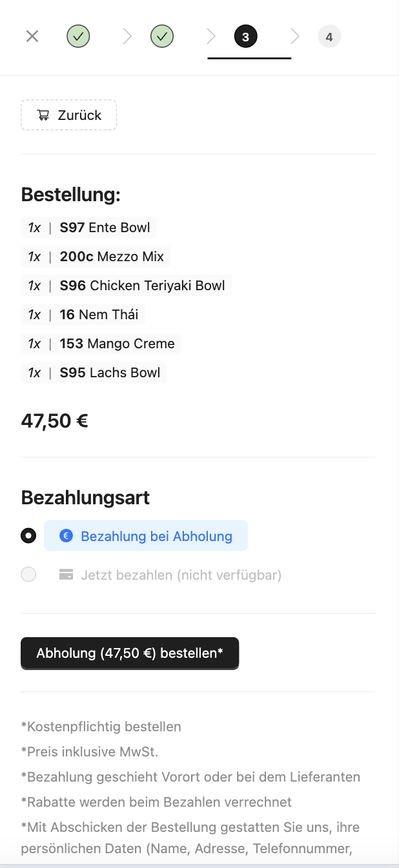Click the credit card icon
Screen dimensions: 399x868
coord(66,575)
